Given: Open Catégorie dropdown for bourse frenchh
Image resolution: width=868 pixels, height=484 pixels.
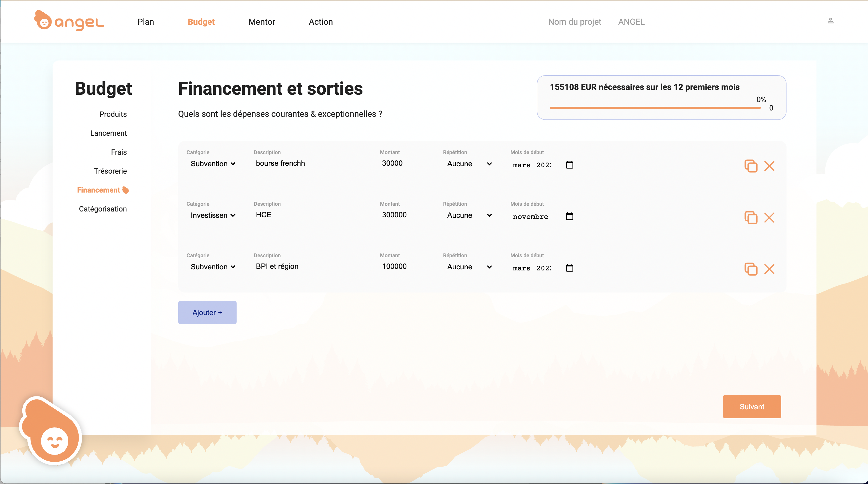Looking at the screenshot, I should coord(212,164).
